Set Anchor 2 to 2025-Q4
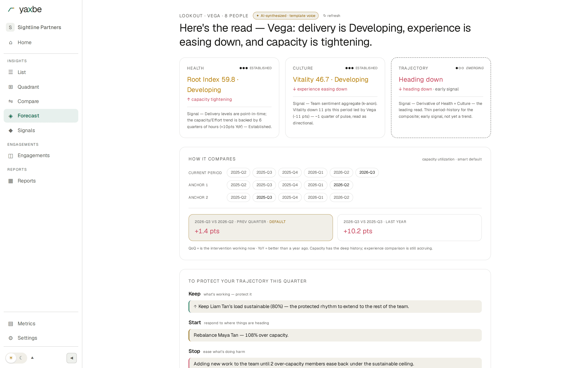Image resolution: width=588 pixels, height=368 pixels. pyautogui.click(x=290, y=197)
